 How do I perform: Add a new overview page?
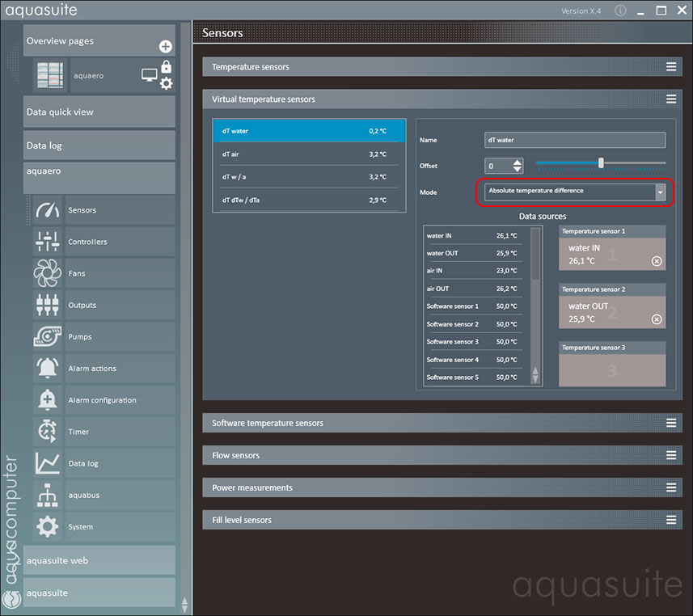[166, 46]
